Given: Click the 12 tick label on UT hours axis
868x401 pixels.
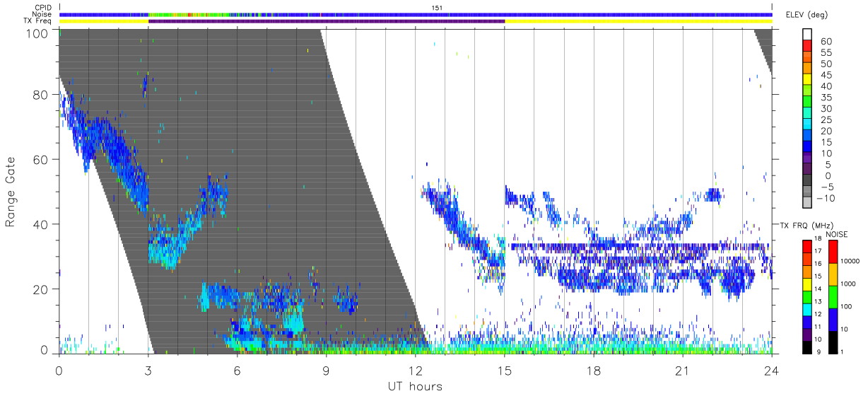Looking at the screenshot, I should (416, 370).
